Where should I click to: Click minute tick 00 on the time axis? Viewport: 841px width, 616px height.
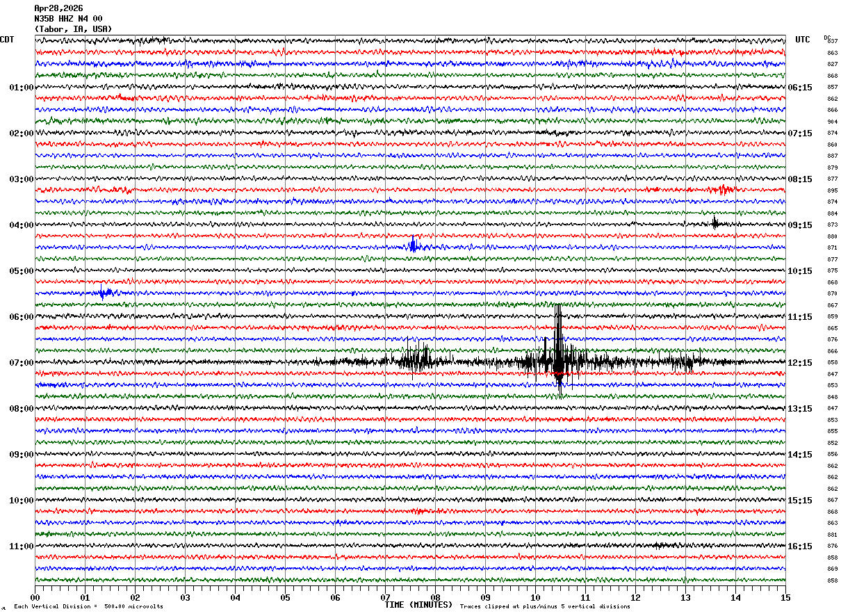[35, 597]
